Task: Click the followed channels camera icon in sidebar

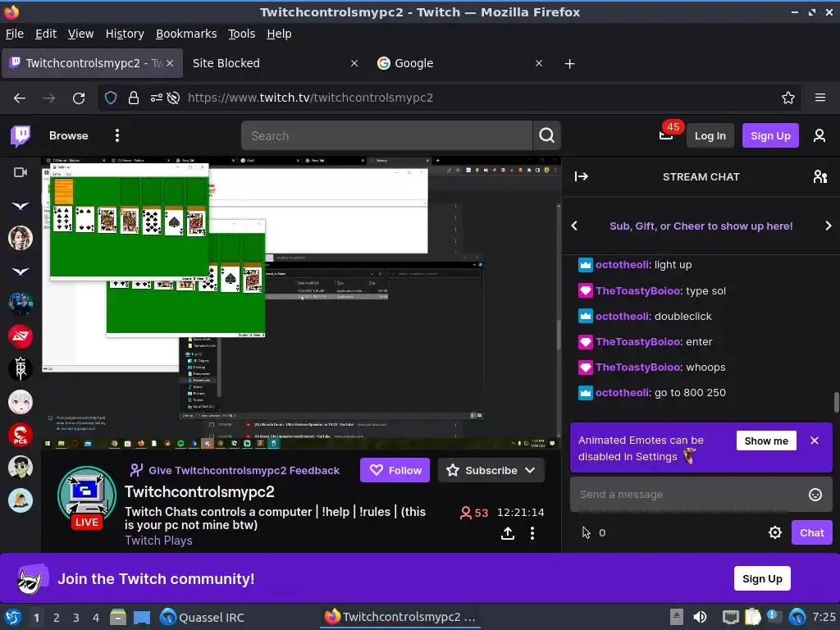Action: pyautogui.click(x=21, y=172)
